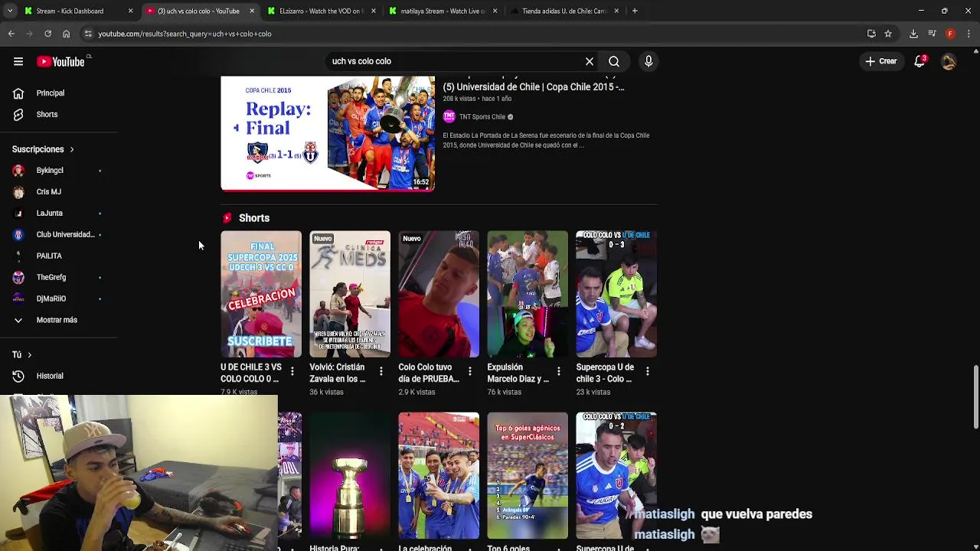Open the notifications bell

(x=920, y=61)
